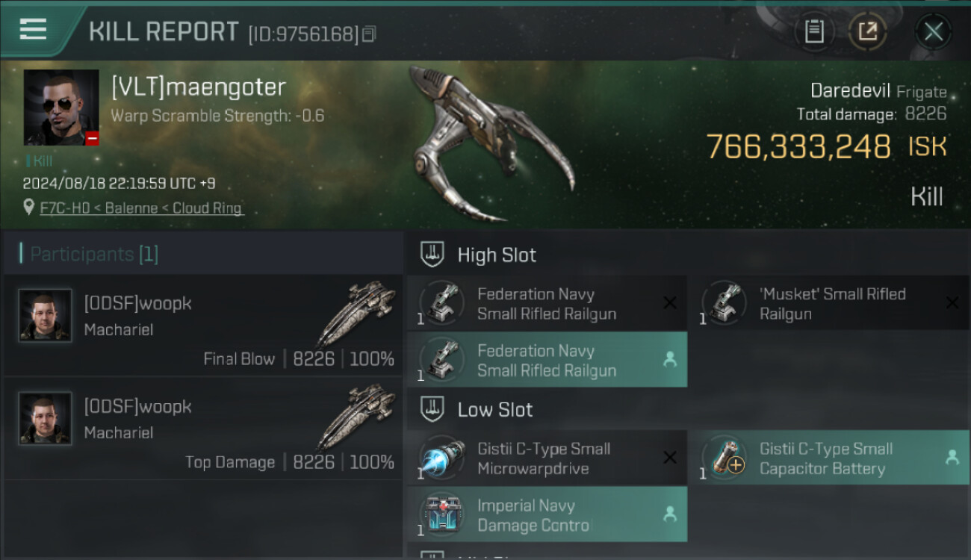Screen dimensions: 971x560
Task: Click the High Slot section icon
Action: (x=432, y=255)
